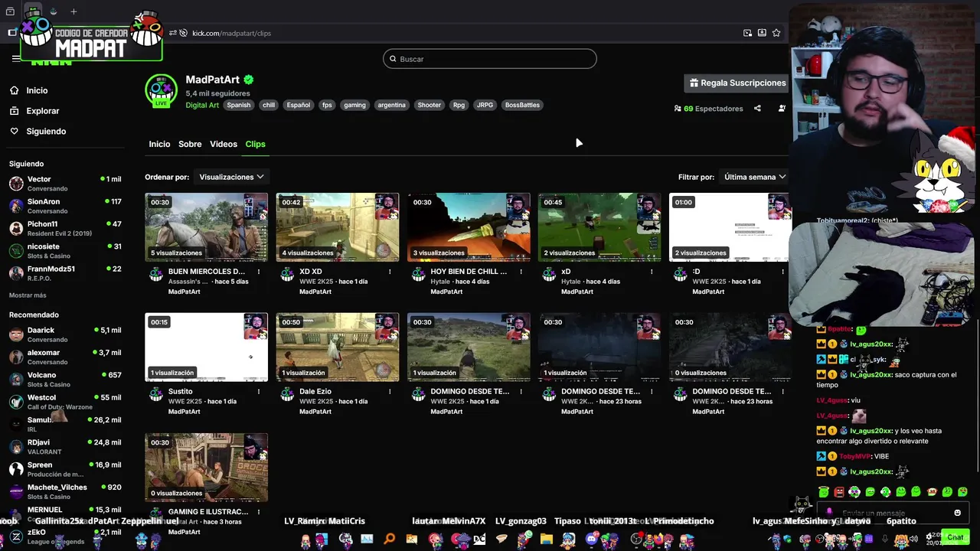Switch to the Videos tab
This screenshot has height=551, width=980.
(224, 144)
